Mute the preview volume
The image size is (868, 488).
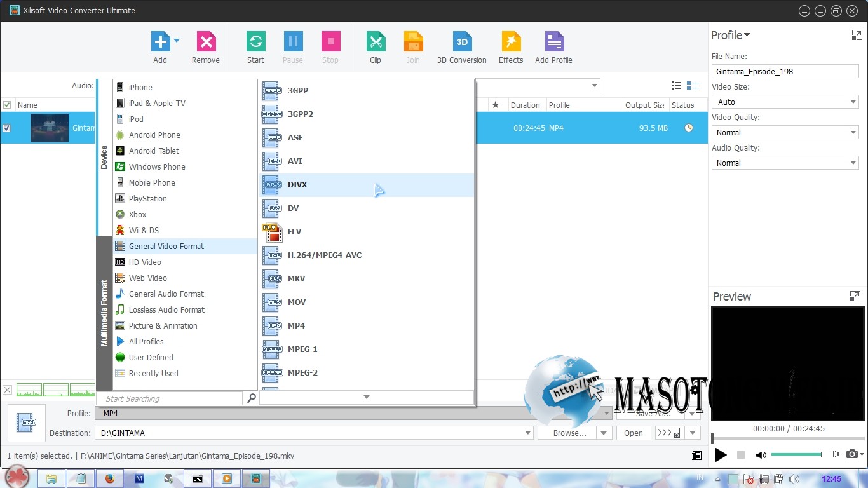761,455
